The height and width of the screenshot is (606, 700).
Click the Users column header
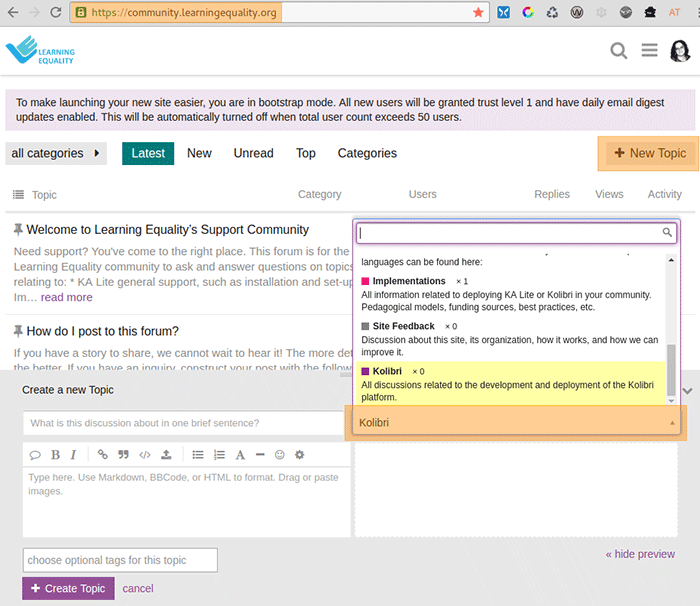coord(423,194)
